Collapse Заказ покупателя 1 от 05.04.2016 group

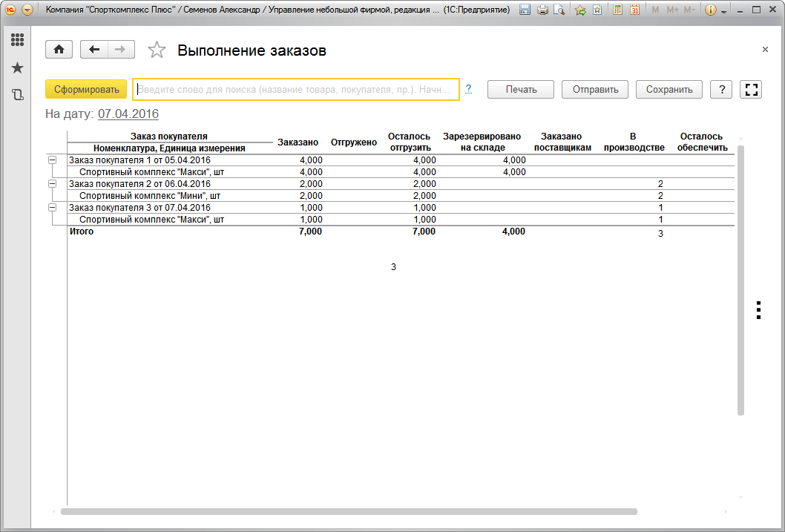click(52, 160)
